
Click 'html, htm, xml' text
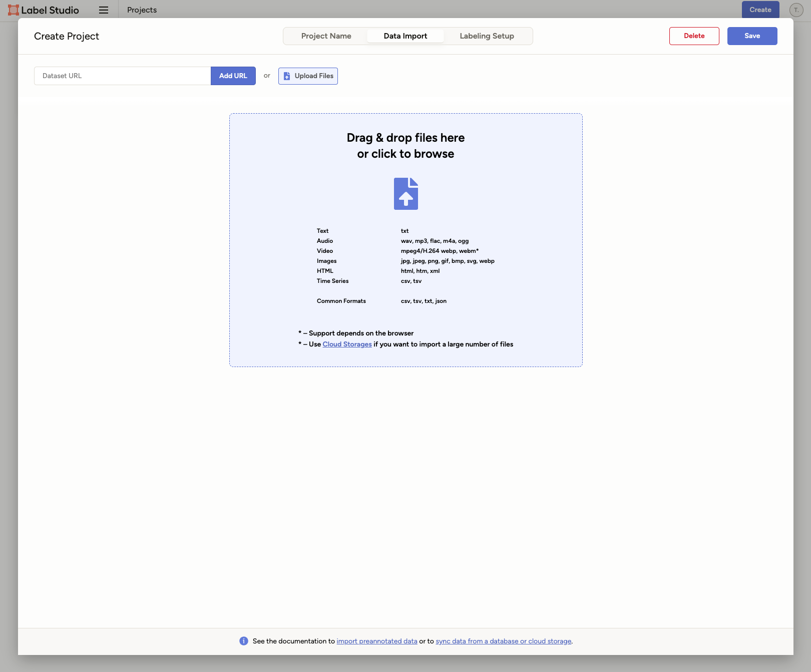pos(421,271)
